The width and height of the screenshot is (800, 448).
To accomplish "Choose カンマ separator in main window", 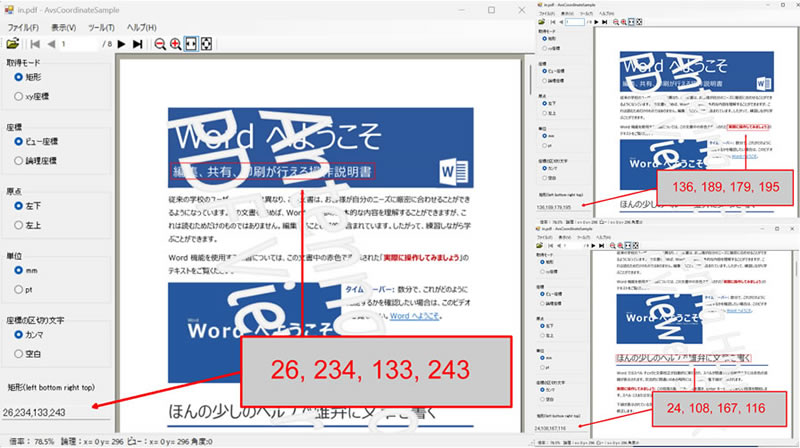I will click(x=29, y=335).
